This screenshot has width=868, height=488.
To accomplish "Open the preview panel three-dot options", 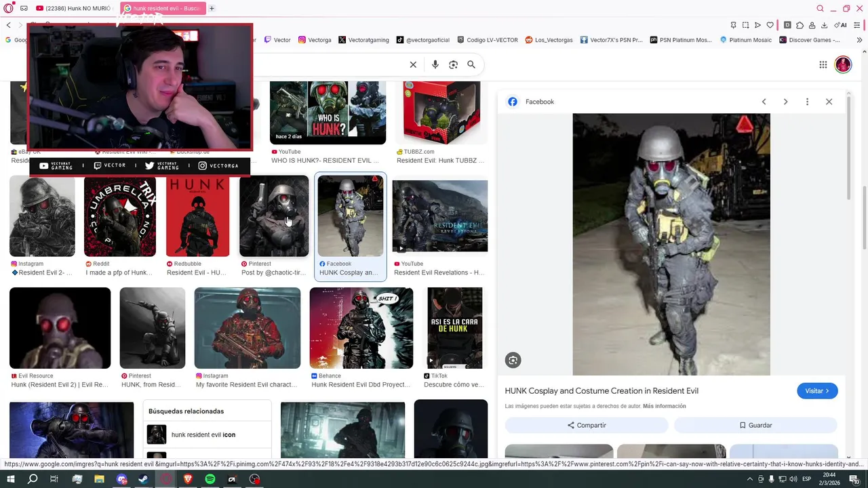I will point(807,102).
